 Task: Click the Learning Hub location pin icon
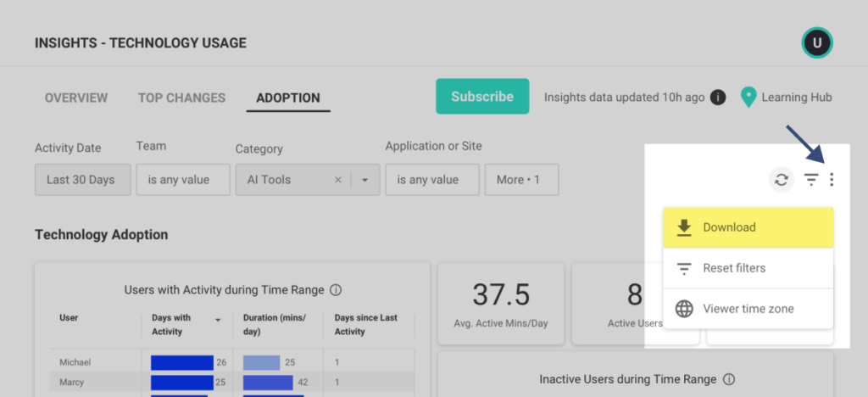[x=748, y=98]
